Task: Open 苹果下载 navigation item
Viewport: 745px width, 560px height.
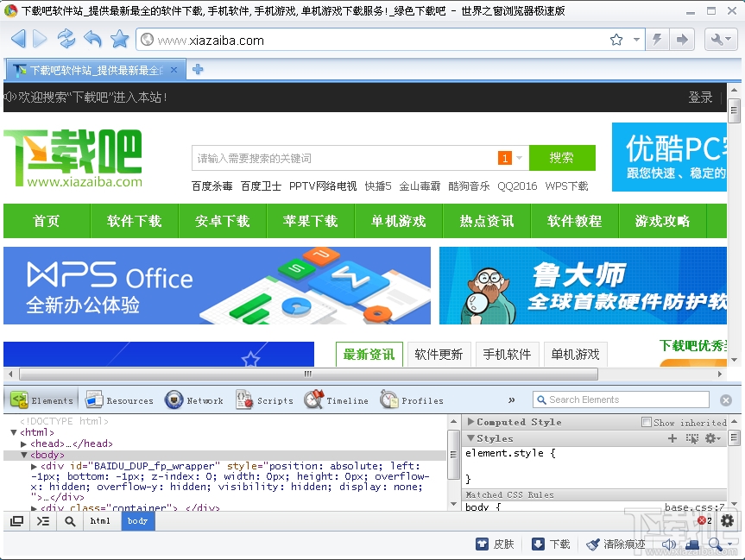Action: (x=310, y=221)
